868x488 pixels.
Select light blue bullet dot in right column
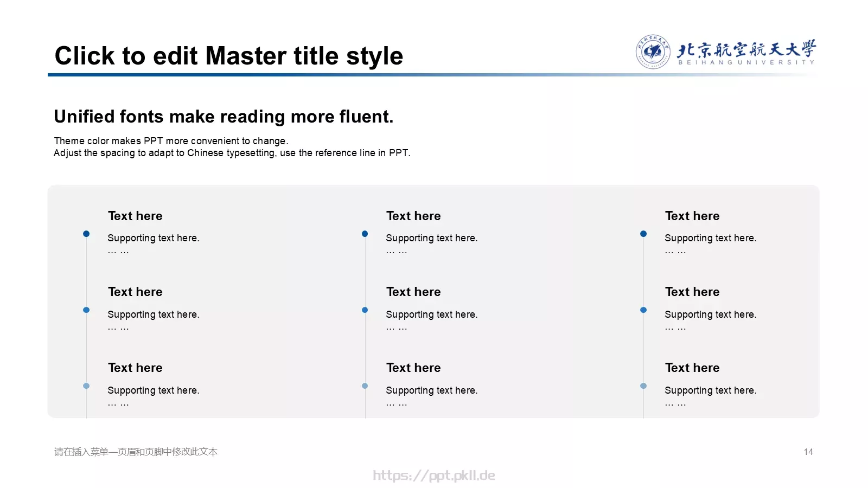click(x=643, y=386)
